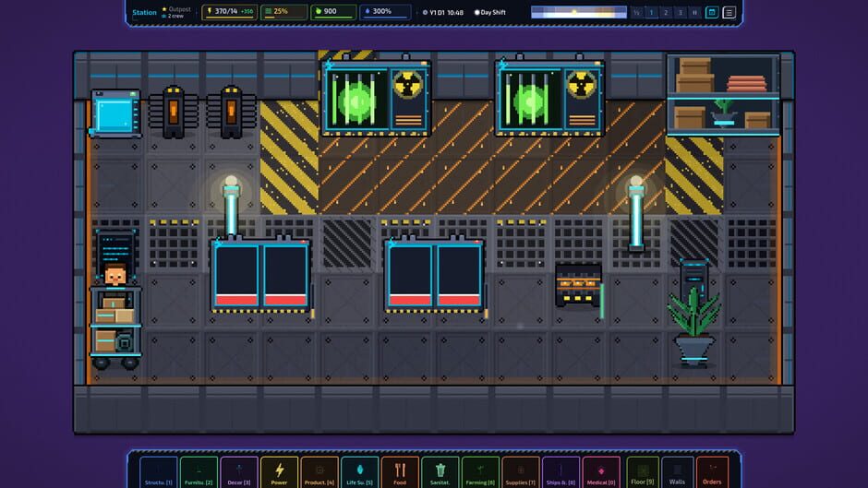Image resolution: width=868 pixels, height=488 pixels.
Task: Select the Food fork and knife category
Action: (400, 473)
